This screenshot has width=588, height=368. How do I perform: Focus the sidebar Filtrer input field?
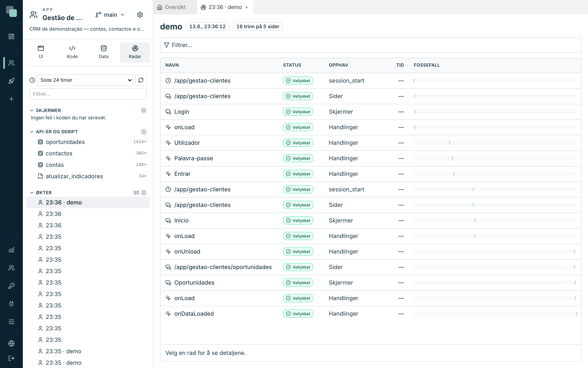[88, 94]
